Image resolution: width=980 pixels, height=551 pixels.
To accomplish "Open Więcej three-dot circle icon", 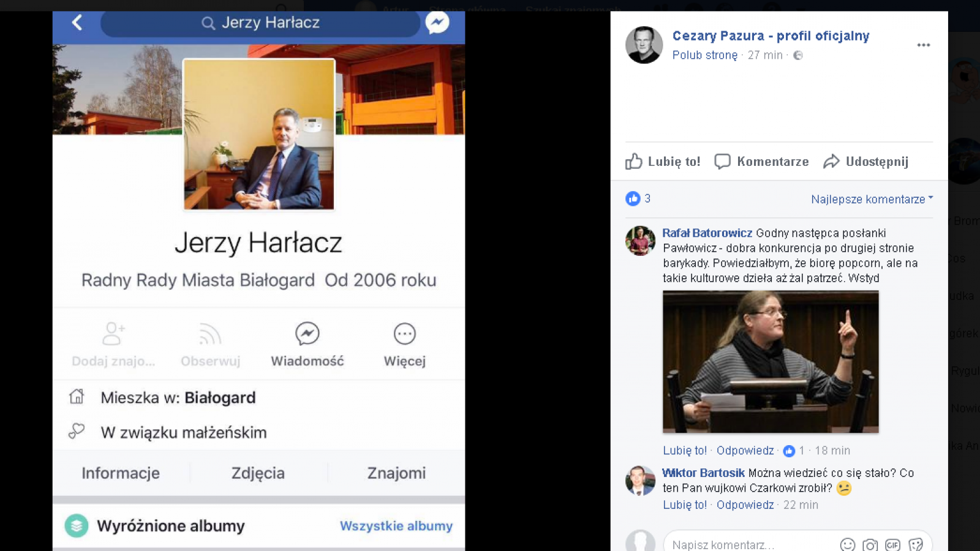I will click(404, 334).
